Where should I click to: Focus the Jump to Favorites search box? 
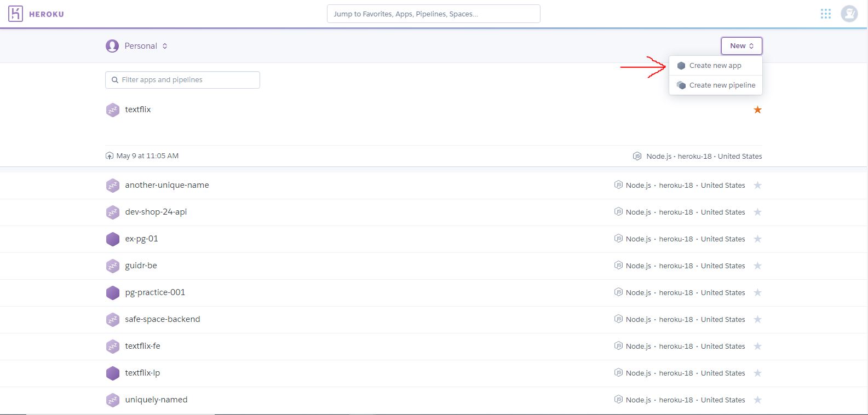434,14
